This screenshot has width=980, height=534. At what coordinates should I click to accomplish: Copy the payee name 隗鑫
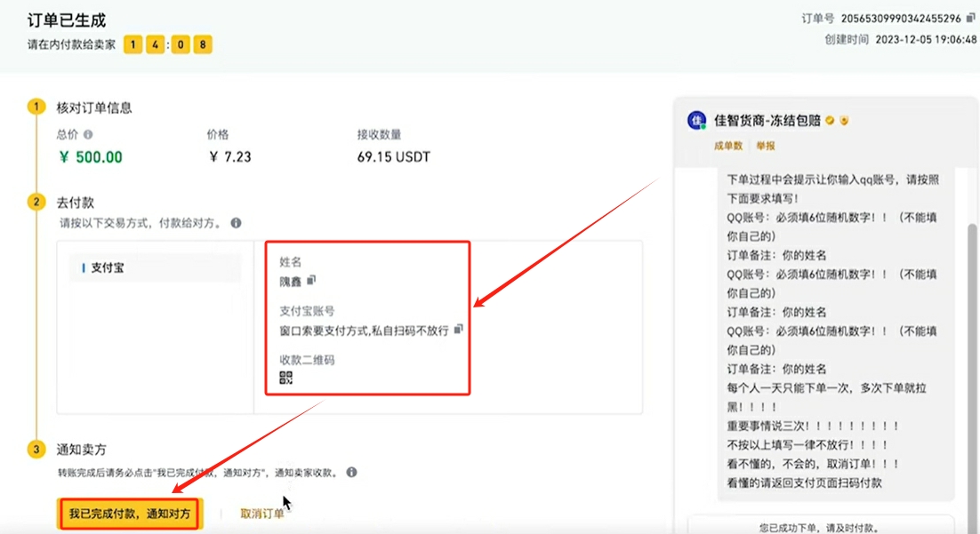(x=311, y=280)
